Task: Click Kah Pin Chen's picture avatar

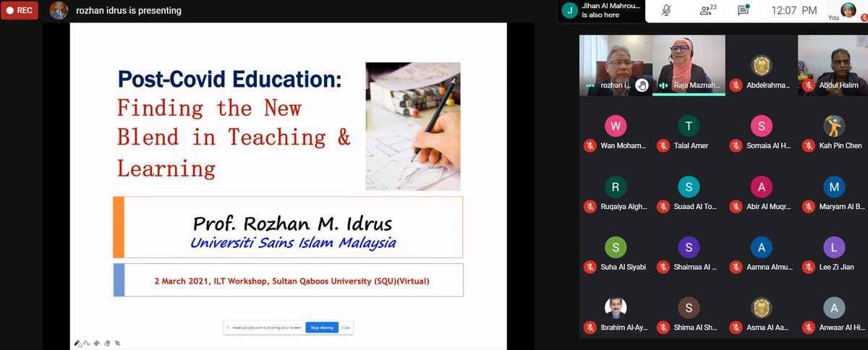Action: 834,126
